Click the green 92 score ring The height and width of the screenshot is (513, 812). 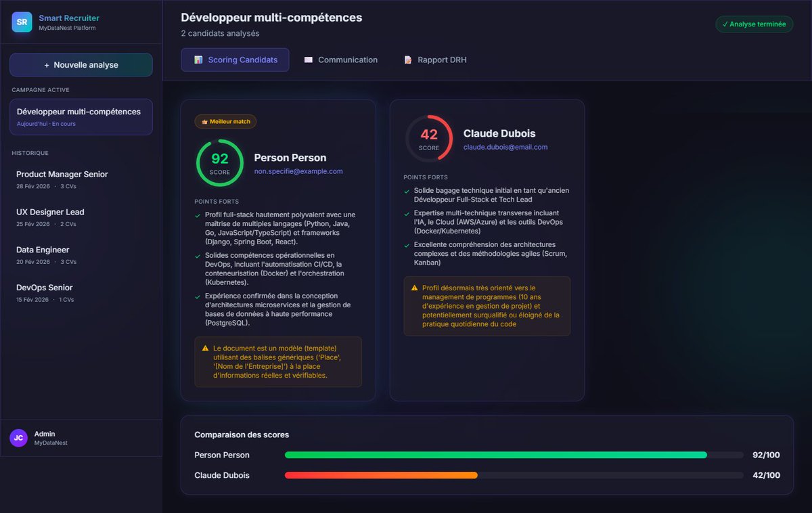pyautogui.click(x=220, y=163)
